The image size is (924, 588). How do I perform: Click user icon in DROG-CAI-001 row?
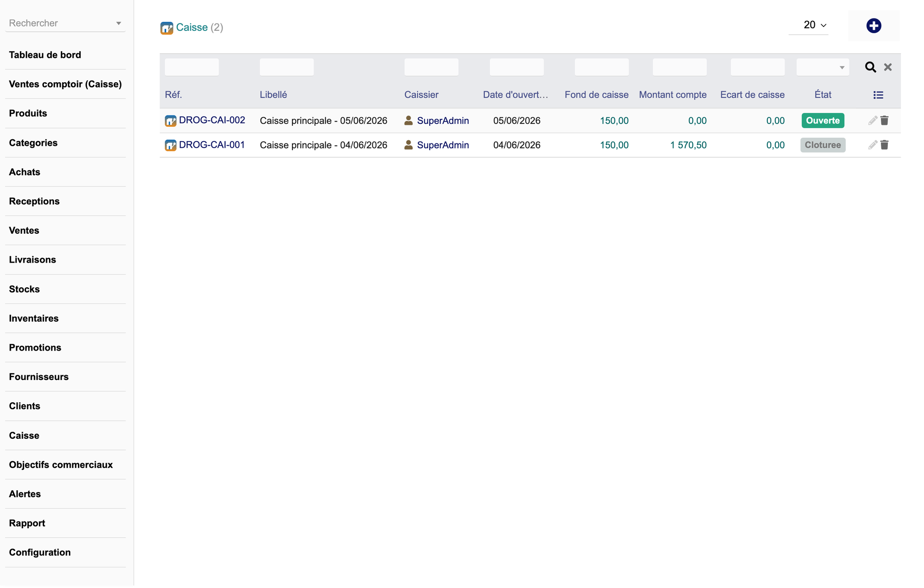408,145
